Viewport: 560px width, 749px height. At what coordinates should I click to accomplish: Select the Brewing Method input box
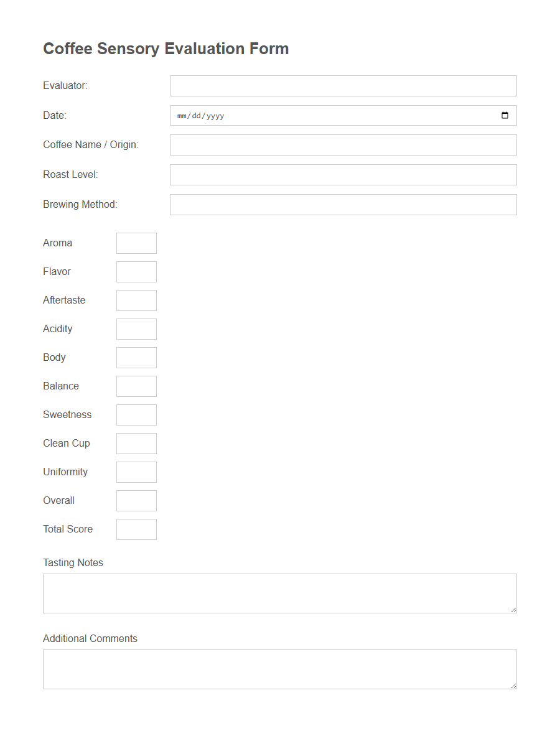click(x=343, y=204)
